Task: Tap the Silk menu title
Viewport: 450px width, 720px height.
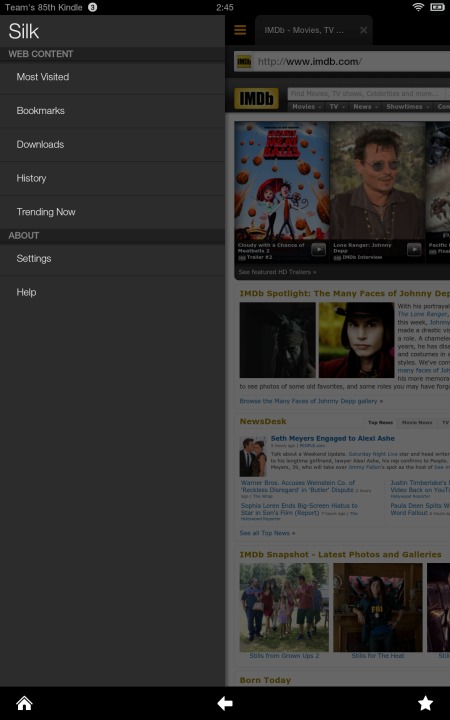Action: [24, 31]
